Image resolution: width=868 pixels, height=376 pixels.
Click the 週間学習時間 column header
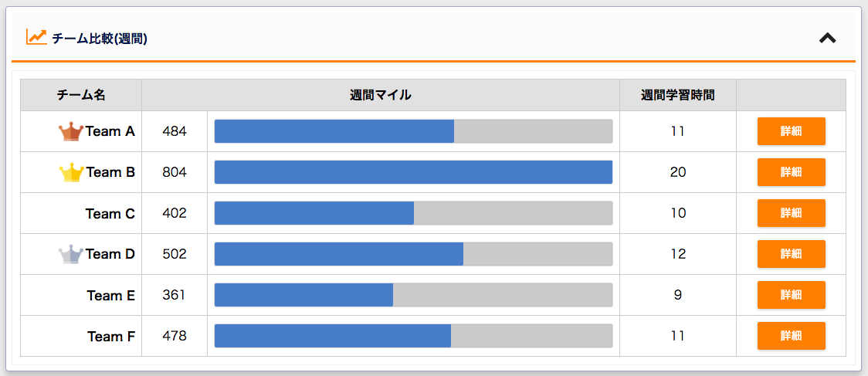(677, 95)
